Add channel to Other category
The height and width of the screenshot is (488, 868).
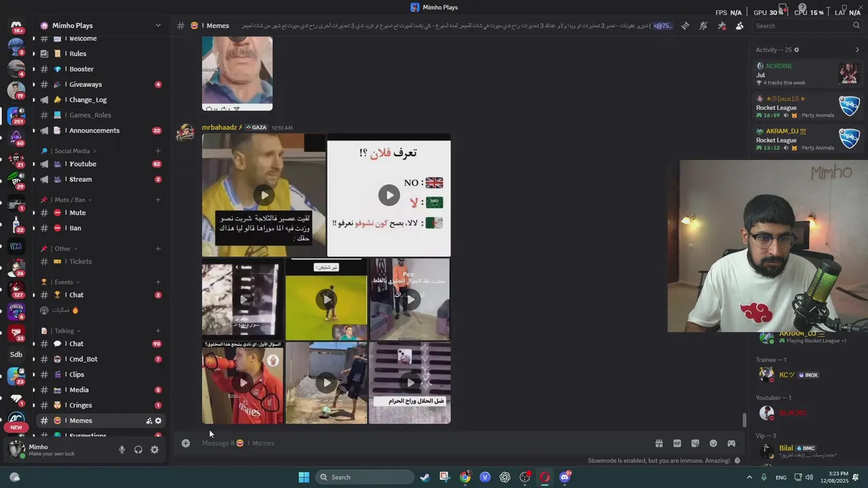[x=158, y=249]
